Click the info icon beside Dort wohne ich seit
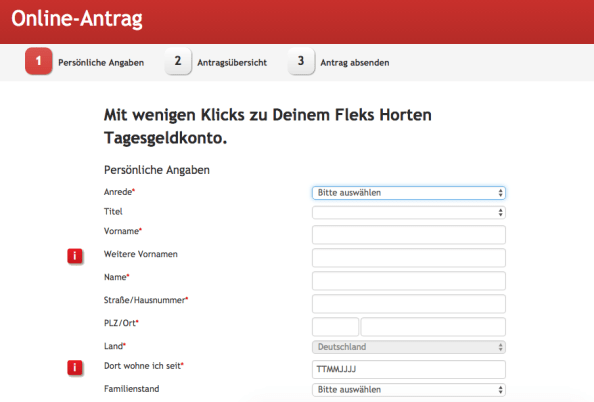Image resolution: width=594 pixels, height=402 pixels. click(x=75, y=368)
